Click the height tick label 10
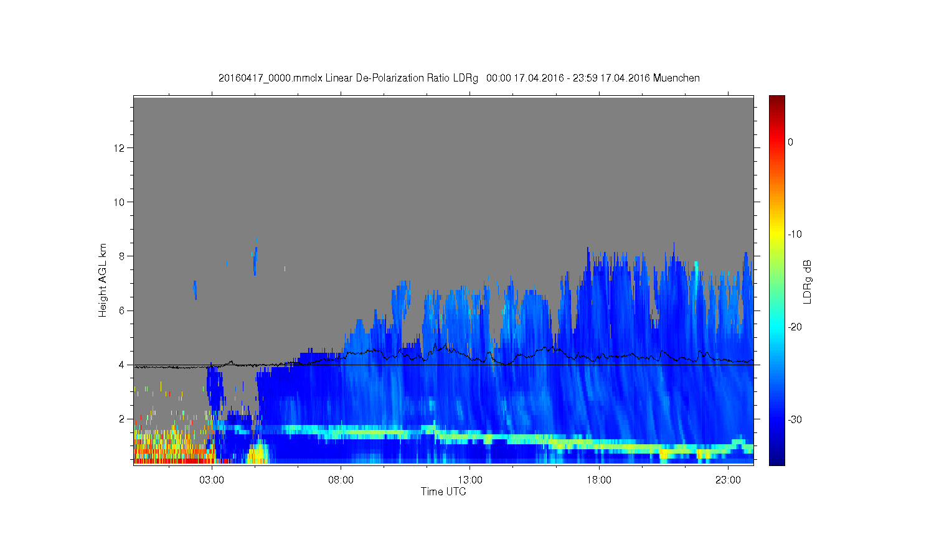 pos(120,202)
